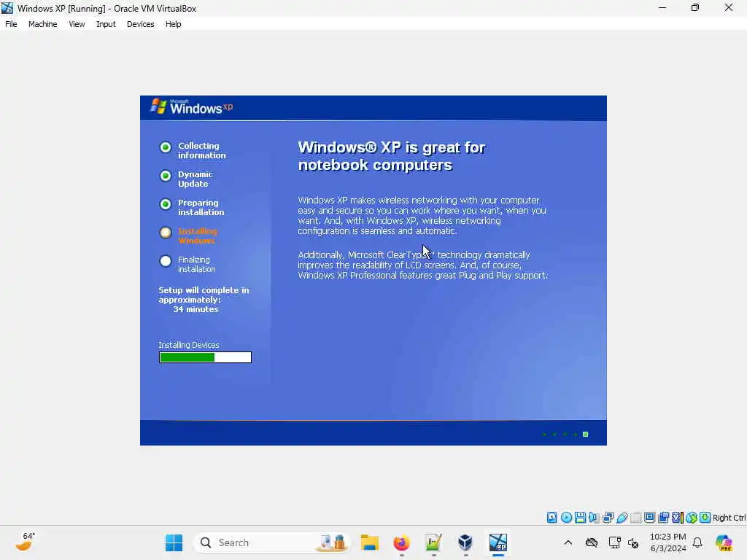This screenshot has height=560, width=747.
Task: Open the File menu
Action: (11, 24)
